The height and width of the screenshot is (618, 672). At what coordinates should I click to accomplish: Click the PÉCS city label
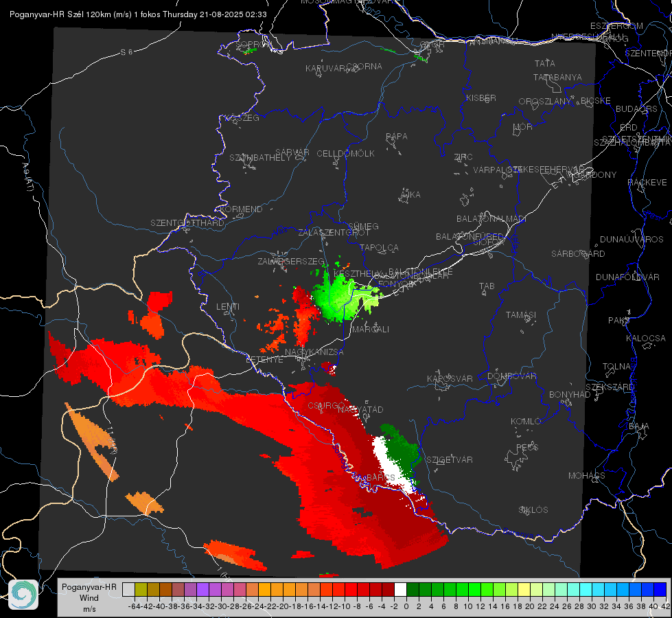(x=526, y=448)
